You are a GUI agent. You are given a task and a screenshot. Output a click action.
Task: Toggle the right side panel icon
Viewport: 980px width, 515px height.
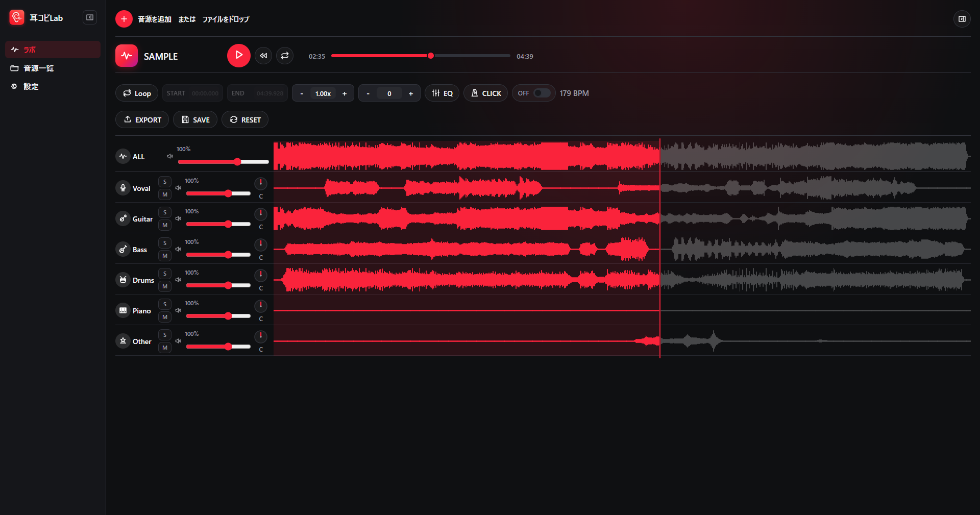pyautogui.click(x=962, y=19)
